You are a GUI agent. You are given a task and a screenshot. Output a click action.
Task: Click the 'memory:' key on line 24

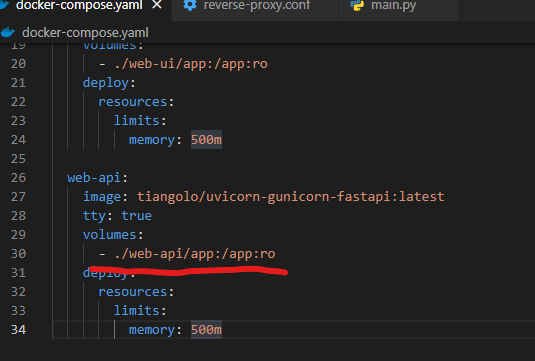(x=155, y=140)
